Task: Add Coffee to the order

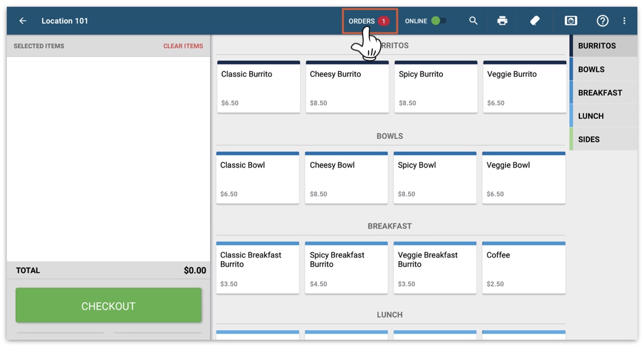Action: [x=524, y=268]
